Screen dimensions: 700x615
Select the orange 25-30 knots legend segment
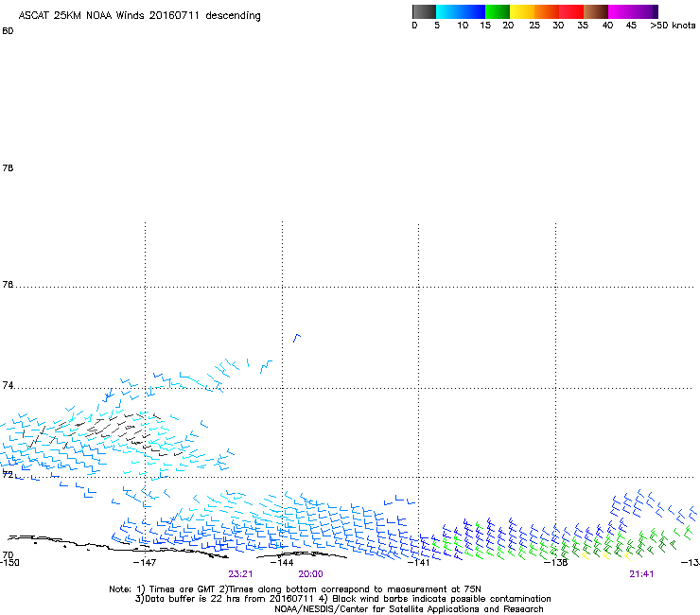(x=547, y=11)
